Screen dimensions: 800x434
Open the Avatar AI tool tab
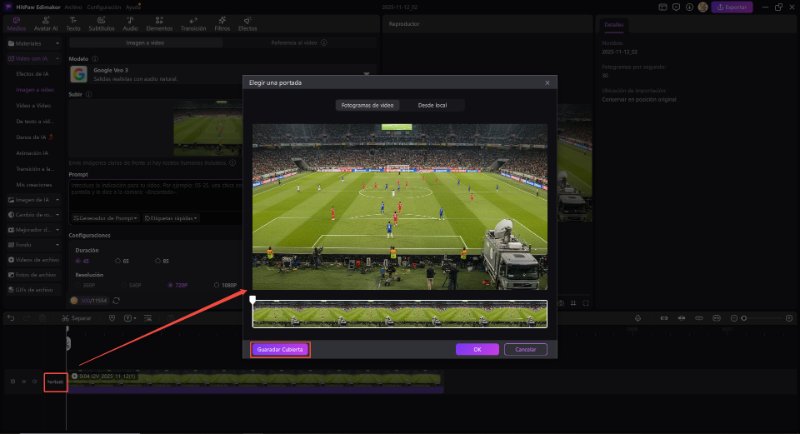tap(45, 26)
